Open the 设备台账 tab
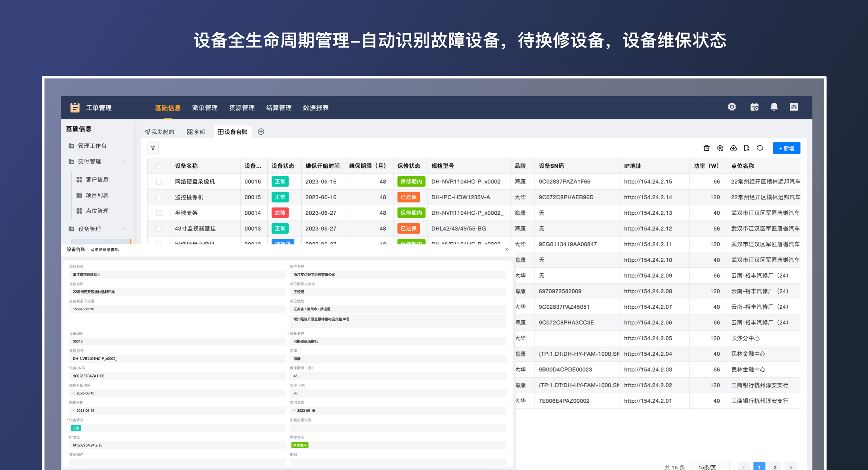Screen dimensions: 868x470 pyautogui.click(x=233, y=132)
